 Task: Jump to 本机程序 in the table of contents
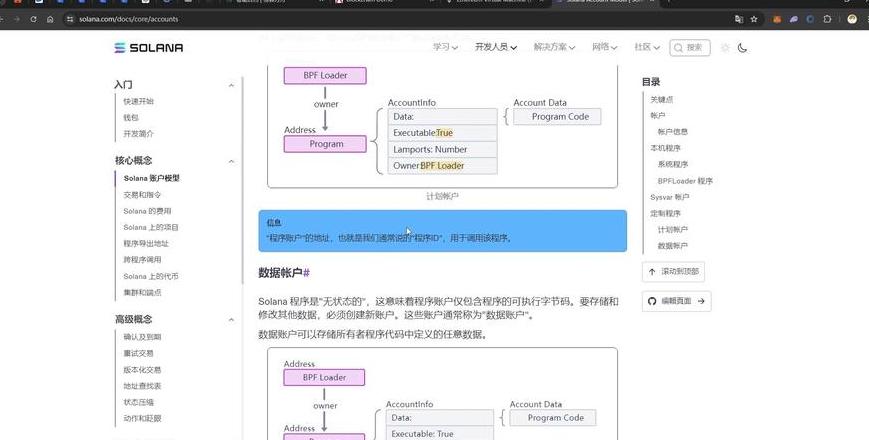[665, 148]
